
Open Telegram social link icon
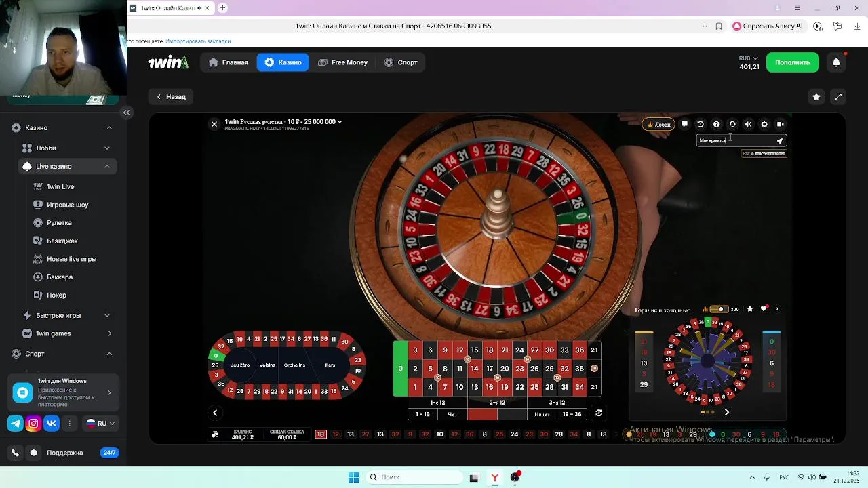[15, 424]
